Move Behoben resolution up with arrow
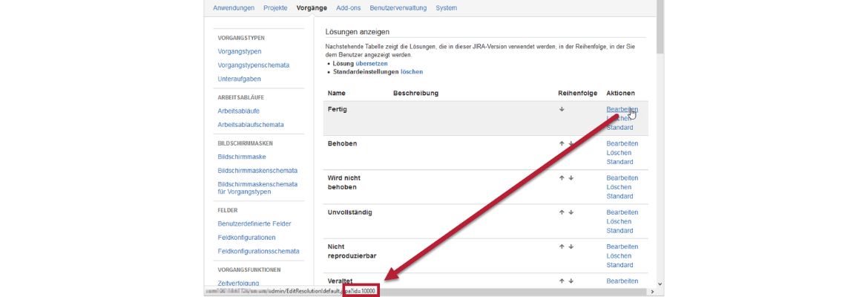The image size is (868, 297). click(562, 143)
